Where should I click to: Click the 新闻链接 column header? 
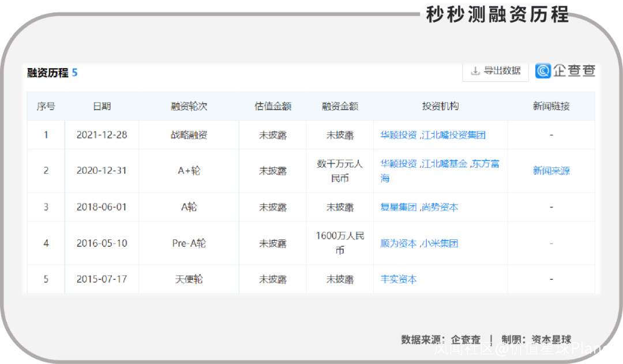551,106
